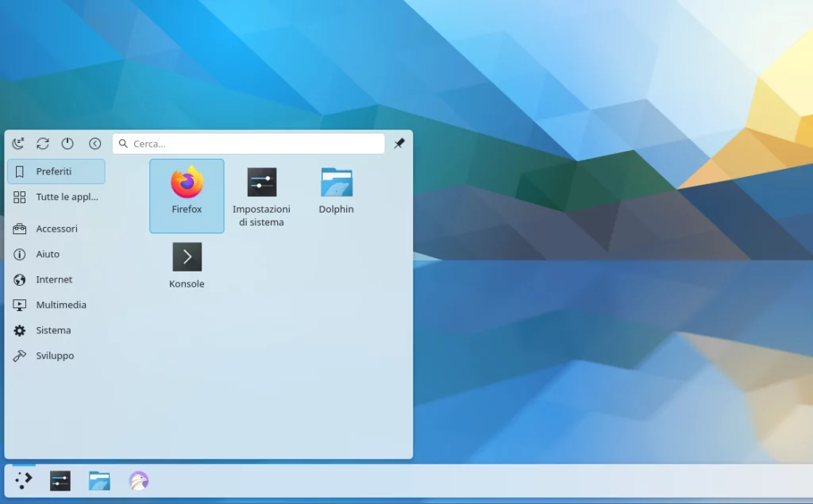This screenshot has width=813, height=504.
Task: Select the Preferiti category
Action: tap(56, 171)
